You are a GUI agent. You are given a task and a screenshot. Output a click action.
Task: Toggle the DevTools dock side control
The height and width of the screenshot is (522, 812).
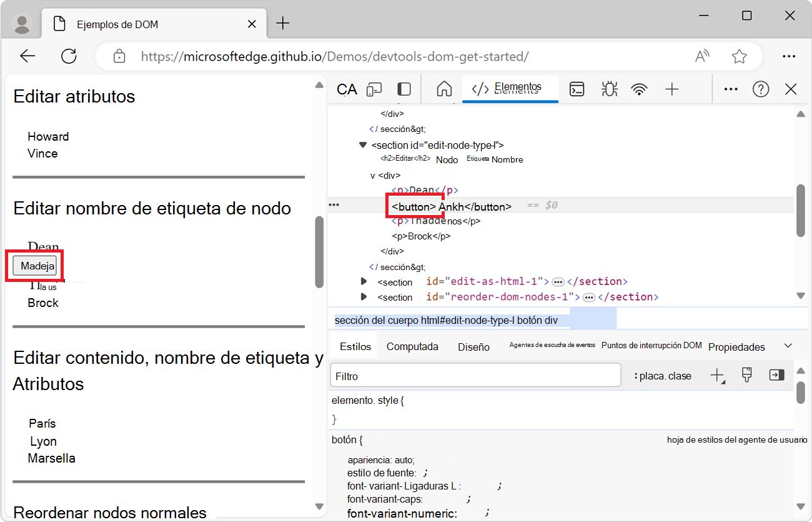pos(404,89)
